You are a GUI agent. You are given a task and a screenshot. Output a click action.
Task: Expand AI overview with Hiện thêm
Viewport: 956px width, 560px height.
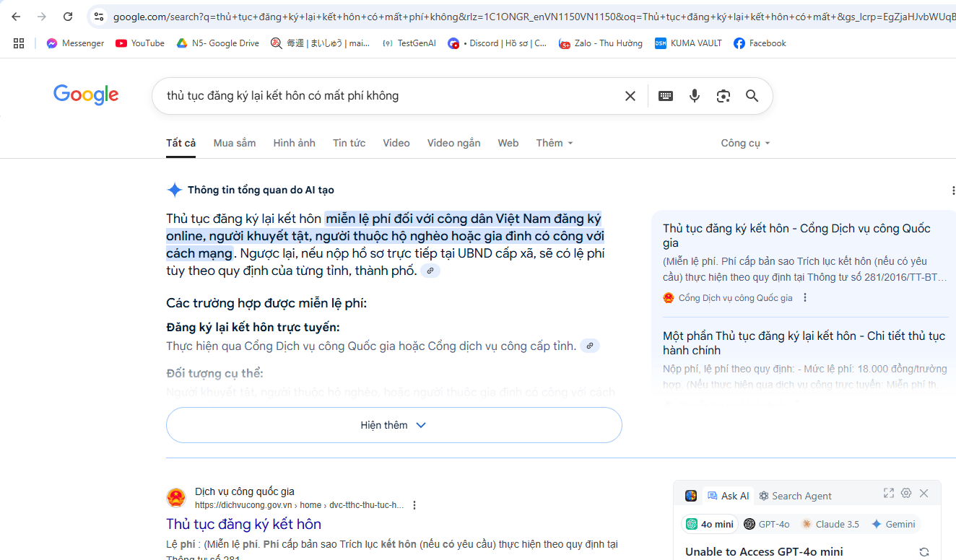tap(394, 425)
